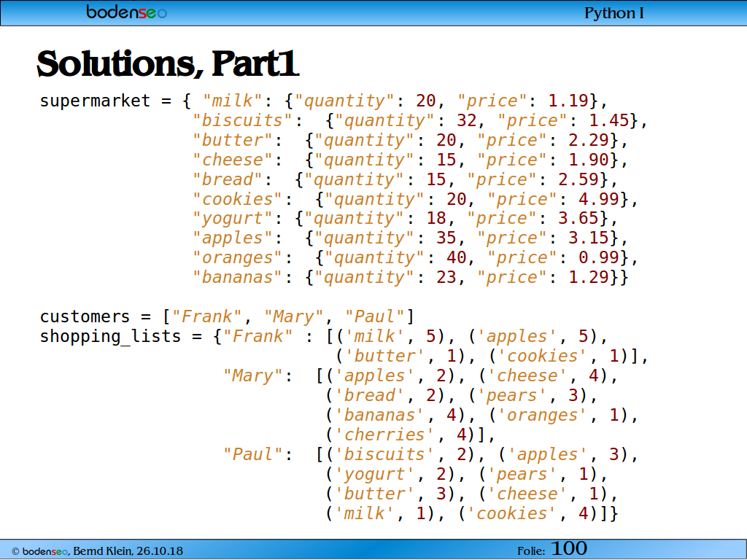Image resolution: width=747 pixels, height=560 pixels.
Task: Click the yogurt price value 3.65
Action: point(578,218)
